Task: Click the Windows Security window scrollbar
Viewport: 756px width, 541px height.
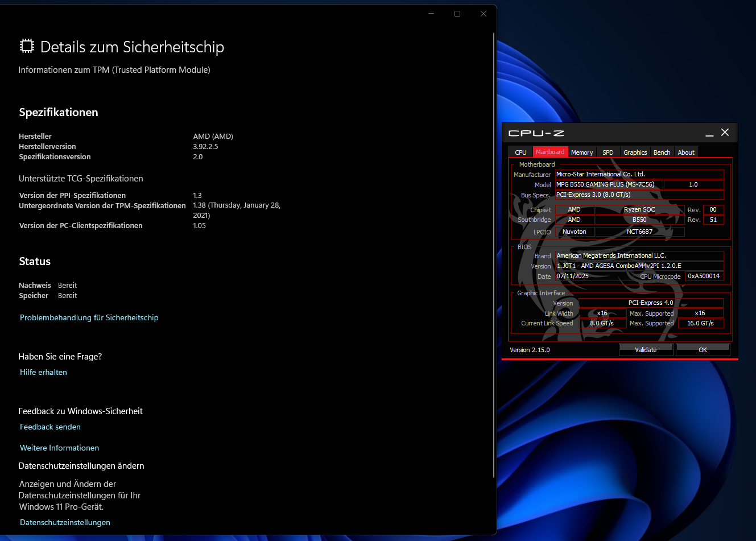Action: pos(494,255)
